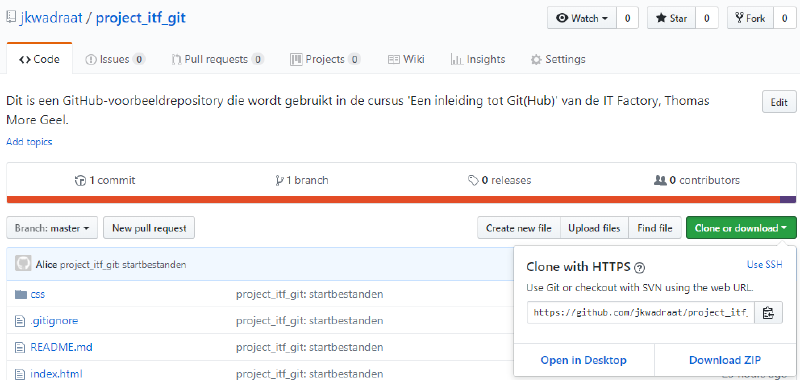Viewport: 800px width, 380px height.
Task: Star this repository
Action: click(x=671, y=18)
